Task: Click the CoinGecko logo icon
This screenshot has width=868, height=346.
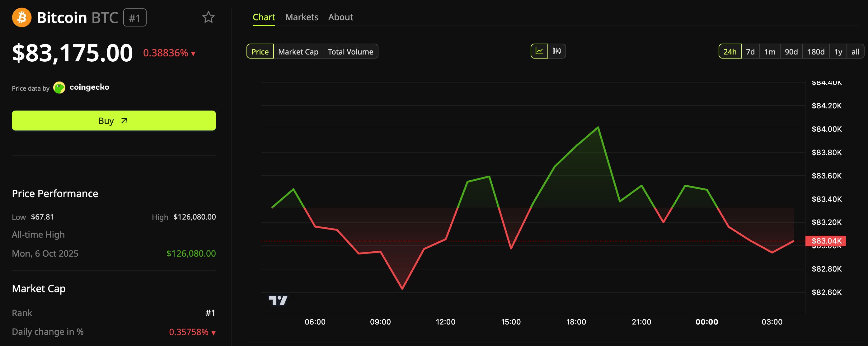Action: pyautogui.click(x=59, y=88)
